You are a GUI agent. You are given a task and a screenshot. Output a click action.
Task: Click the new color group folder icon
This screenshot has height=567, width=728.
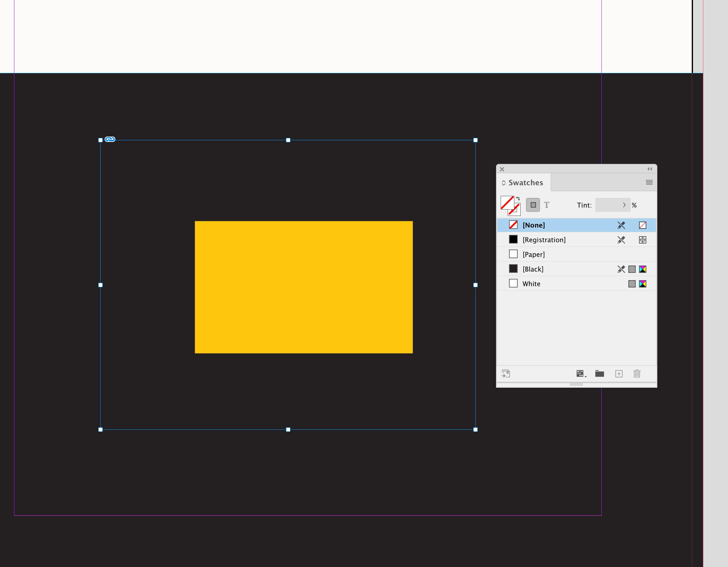(600, 374)
